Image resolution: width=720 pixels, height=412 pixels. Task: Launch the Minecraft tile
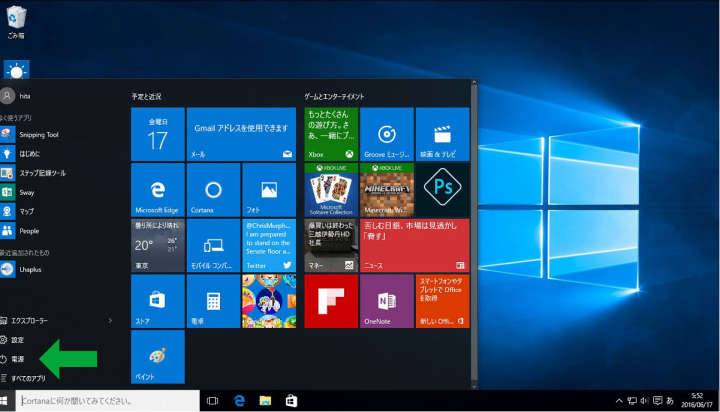(387, 190)
